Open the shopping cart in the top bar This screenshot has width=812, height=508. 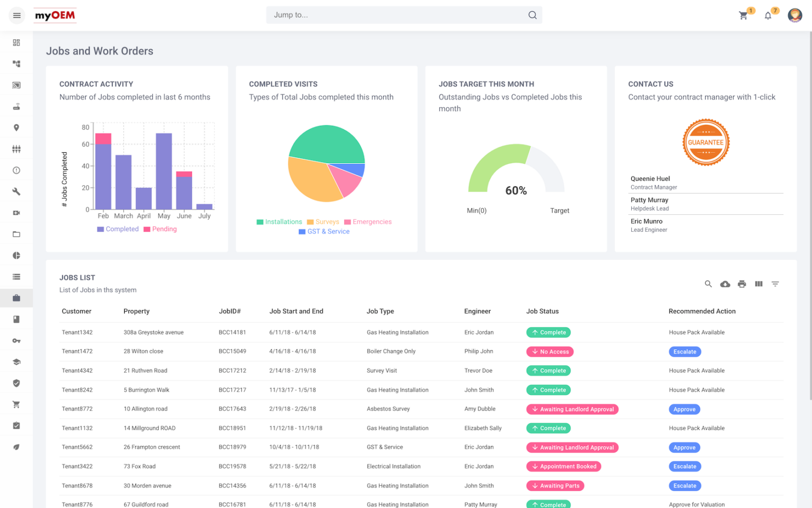tap(742, 15)
